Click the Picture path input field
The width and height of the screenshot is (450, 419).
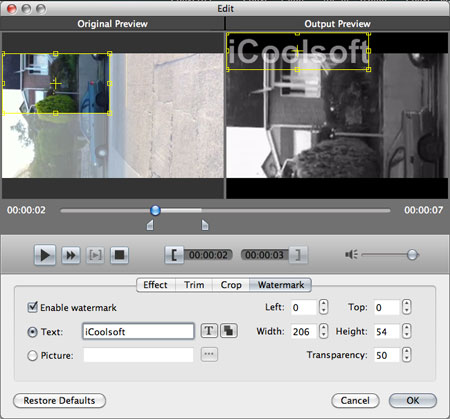tap(138, 355)
